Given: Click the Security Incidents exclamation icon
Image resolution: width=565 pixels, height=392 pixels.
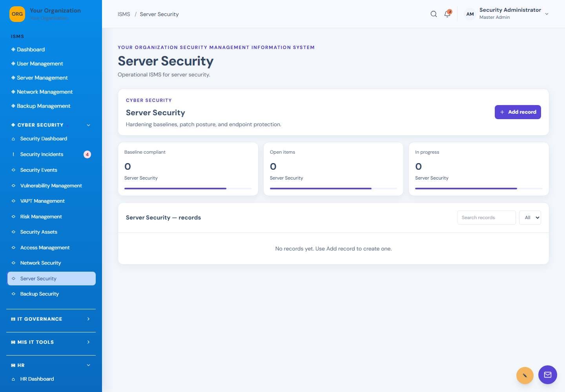Looking at the screenshot, I should click(x=13, y=154).
